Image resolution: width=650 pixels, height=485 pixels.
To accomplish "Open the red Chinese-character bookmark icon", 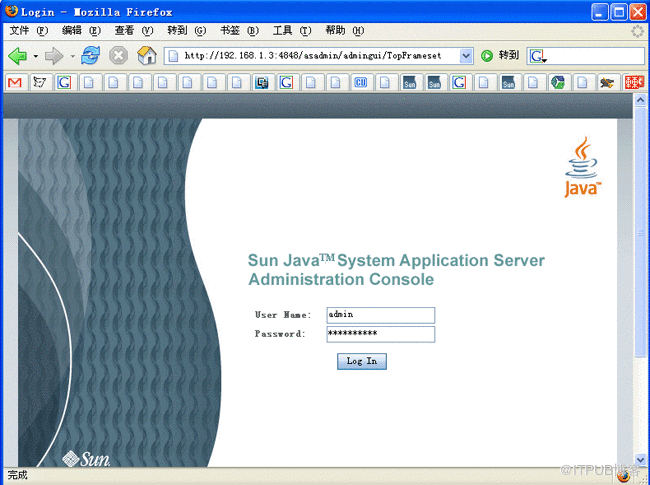I will tap(634, 82).
